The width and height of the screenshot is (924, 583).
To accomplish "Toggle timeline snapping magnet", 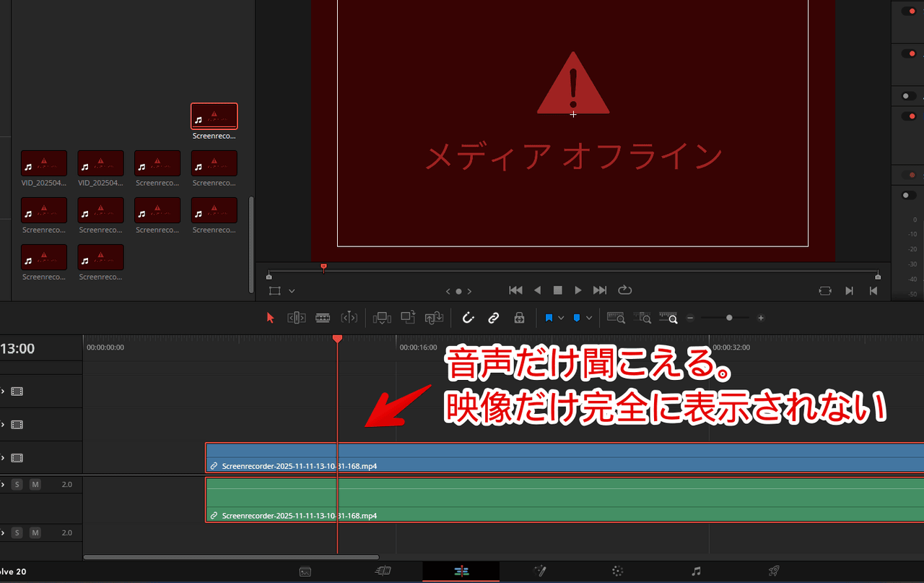I will pos(468,318).
